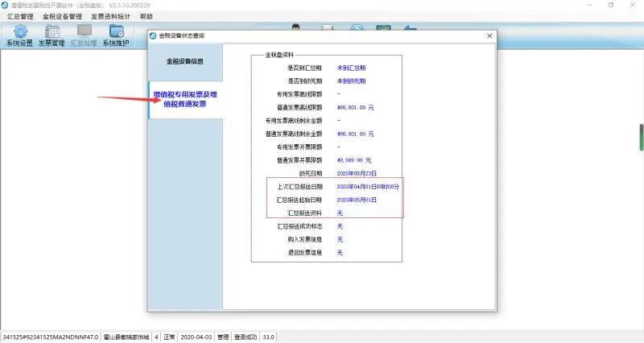Click the 普通发票开票限额 amount value
Viewport: 644px width, 343px height.
click(x=354, y=160)
